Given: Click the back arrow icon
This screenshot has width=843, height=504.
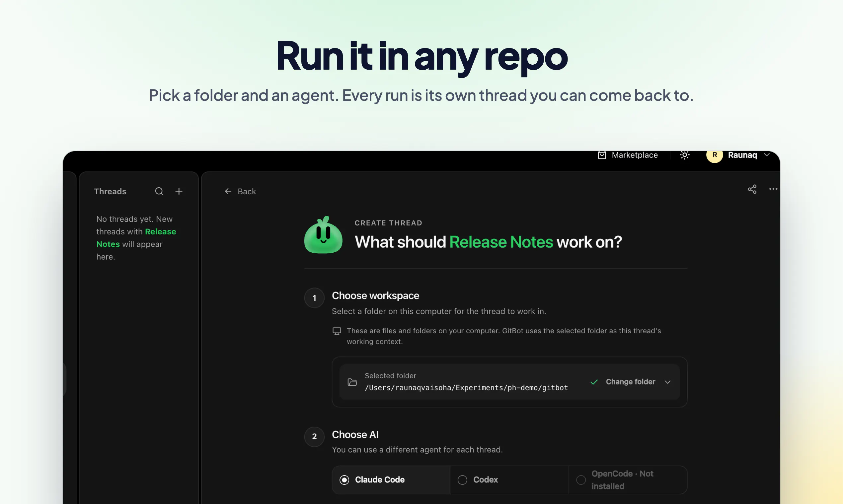Looking at the screenshot, I should click(228, 192).
